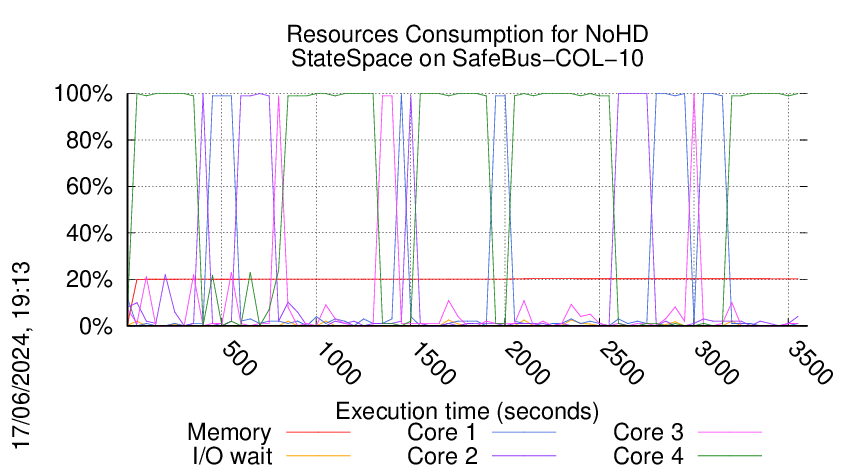The width and height of the screenshot is (850, 475).
Task: Click the 80% y-axis label
Action: (x=89, y=140)
